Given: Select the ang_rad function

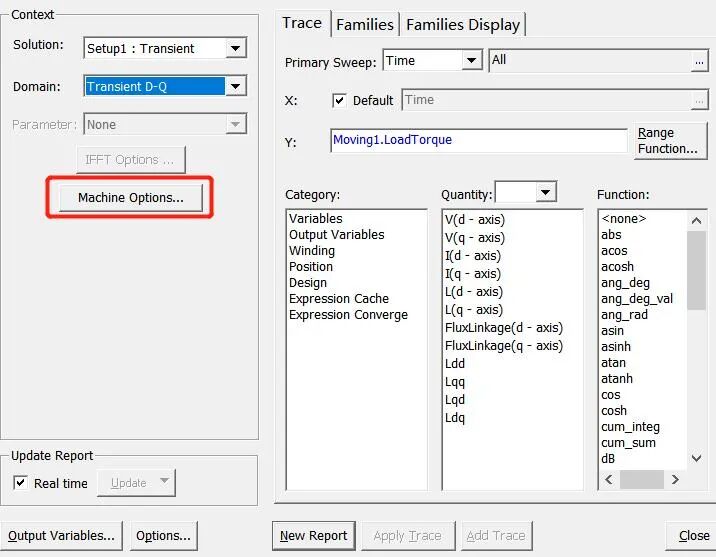Looking at the screenshot, I should (x=624, y=315).
